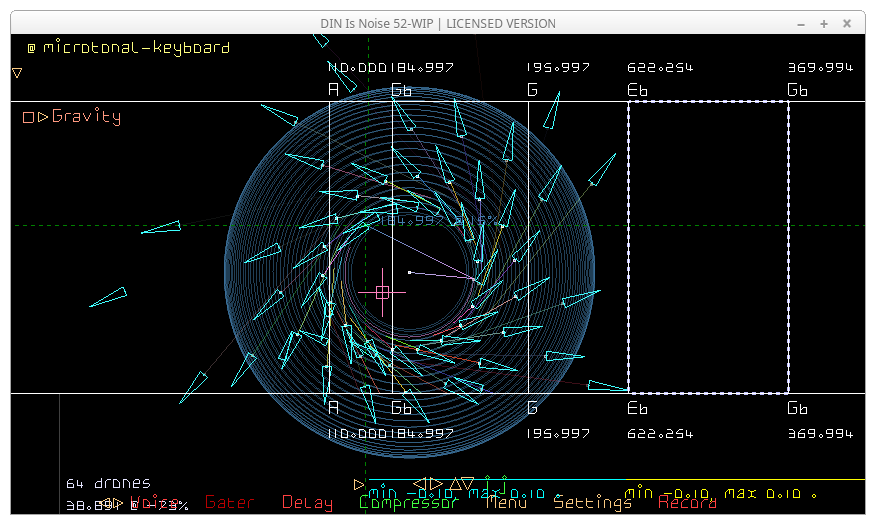Expand the top-left downward triangle
Screen dimensions: 876x525
(x=17, y=72)
